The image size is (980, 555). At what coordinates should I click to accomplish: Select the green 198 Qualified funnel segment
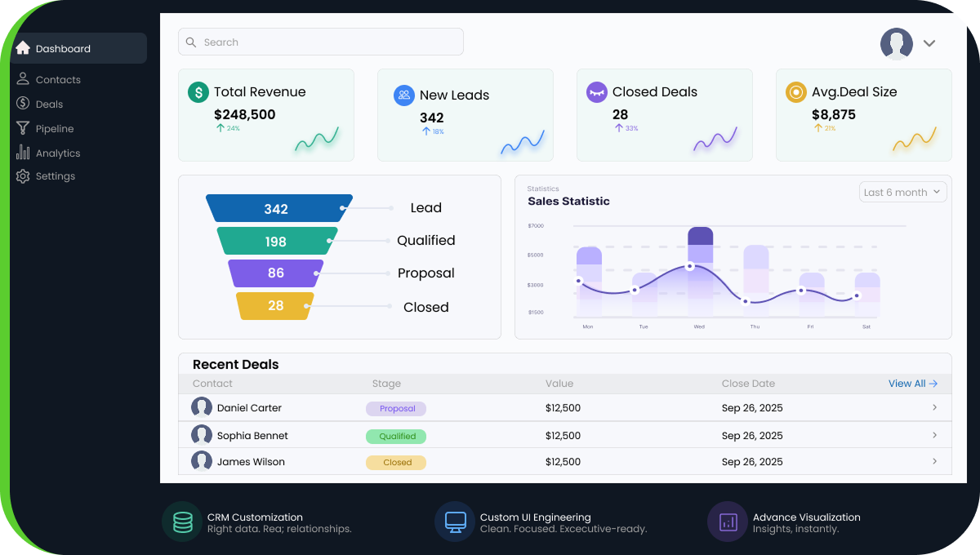[x=277, y=241]
